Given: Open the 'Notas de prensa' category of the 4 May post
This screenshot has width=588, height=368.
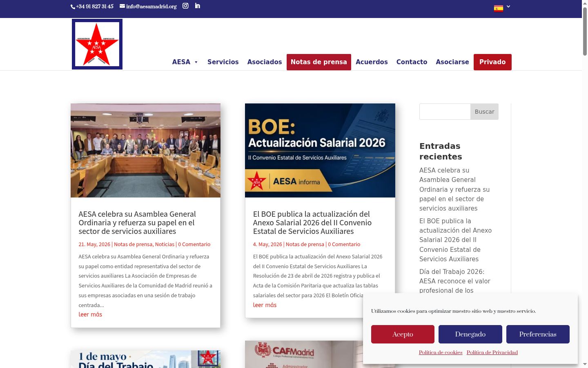Looking at the screenshot, I should pyautogui.click(x=305, y=245).
